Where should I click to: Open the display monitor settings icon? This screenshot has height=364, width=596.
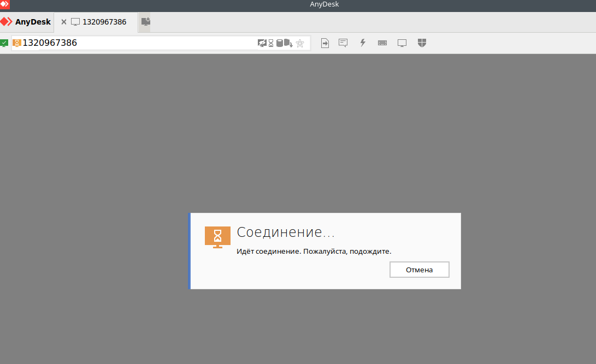(402, 43)
